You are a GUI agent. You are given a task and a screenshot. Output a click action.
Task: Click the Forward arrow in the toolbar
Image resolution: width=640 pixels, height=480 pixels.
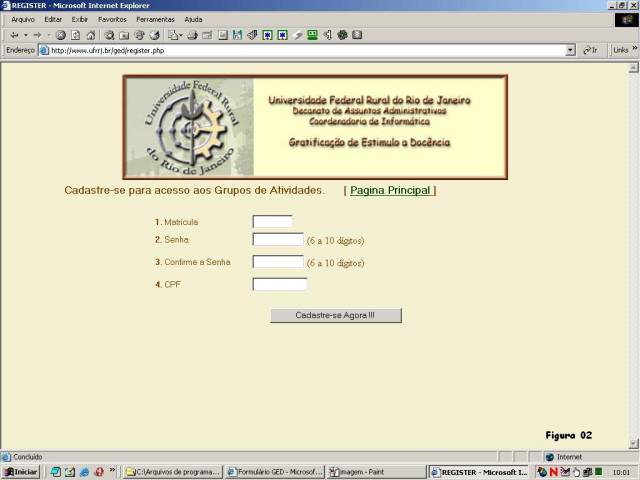37,35
